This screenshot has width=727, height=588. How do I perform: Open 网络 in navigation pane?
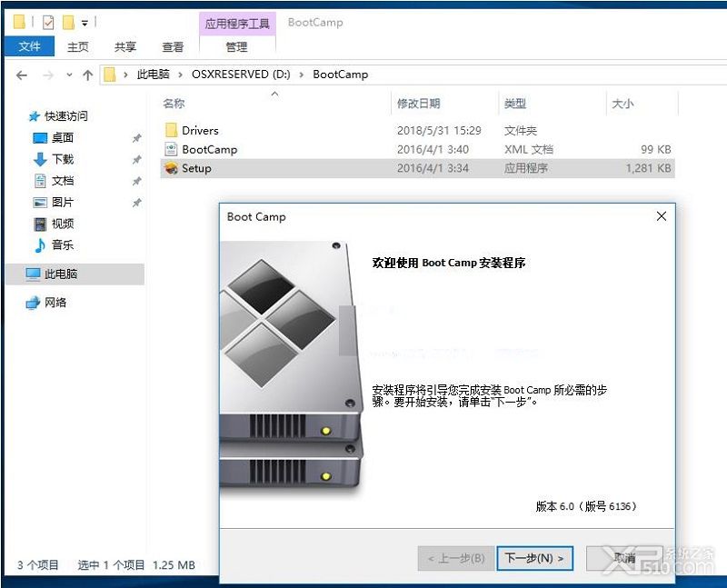(55, 303)
